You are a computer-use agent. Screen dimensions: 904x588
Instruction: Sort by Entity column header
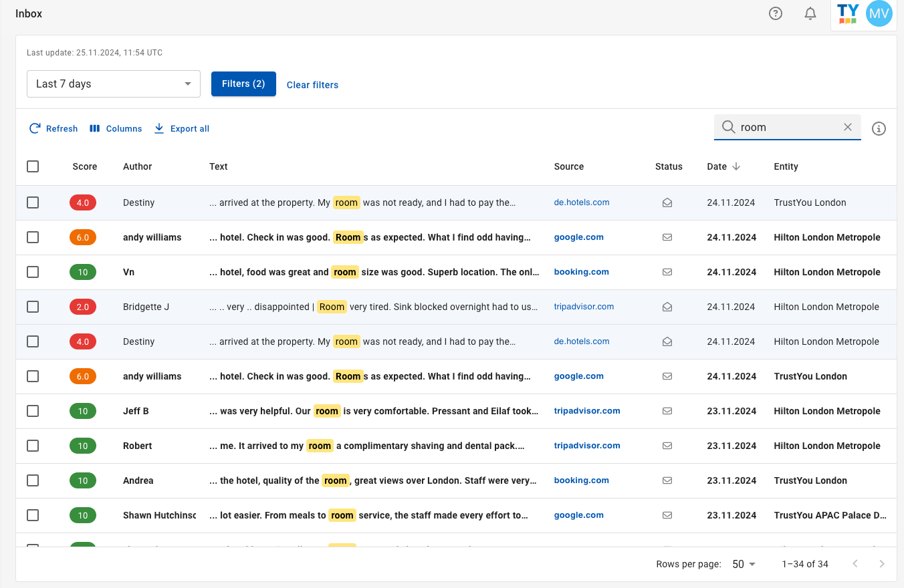[786, 166]
